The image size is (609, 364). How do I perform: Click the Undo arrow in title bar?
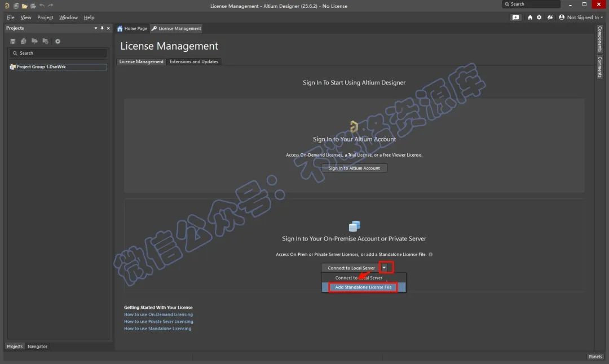click(42, 6)
